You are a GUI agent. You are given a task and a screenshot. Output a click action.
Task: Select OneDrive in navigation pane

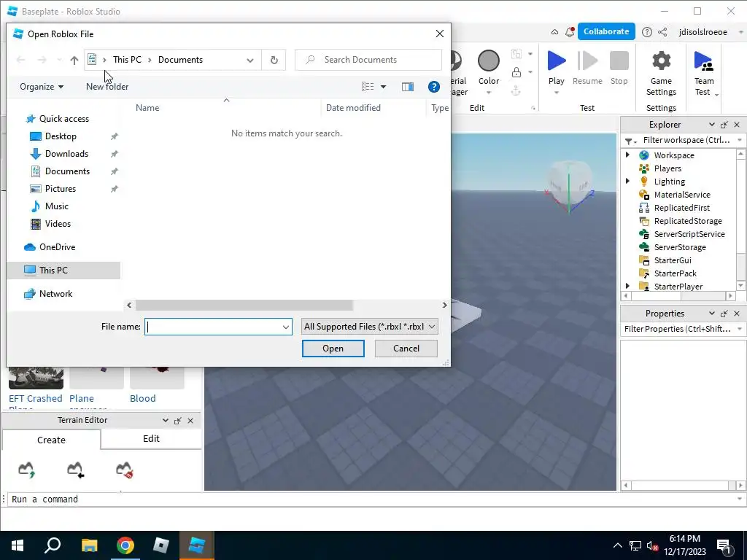pyautogui.click(x=57, y=246)
